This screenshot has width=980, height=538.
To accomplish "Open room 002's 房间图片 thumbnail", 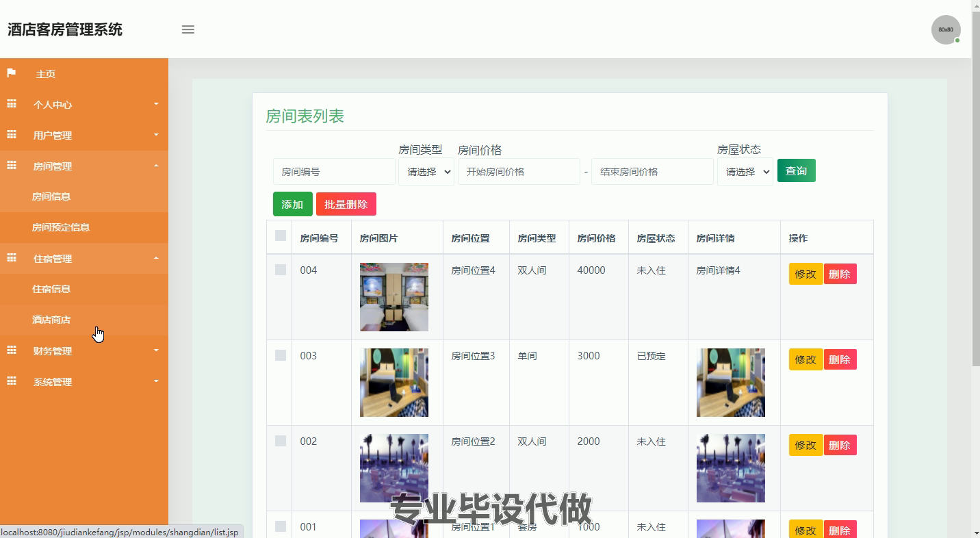I will [x=394, y=468].
